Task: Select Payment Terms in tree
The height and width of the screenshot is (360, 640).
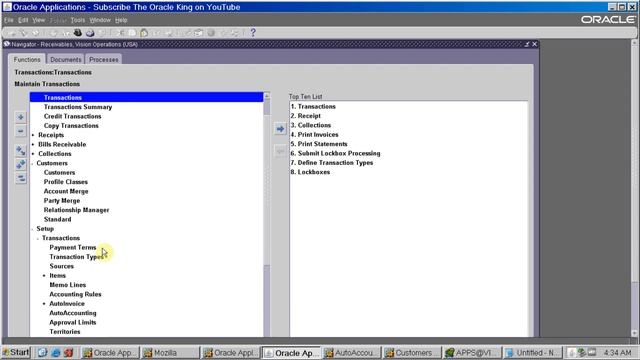Action: pos(73,248)
